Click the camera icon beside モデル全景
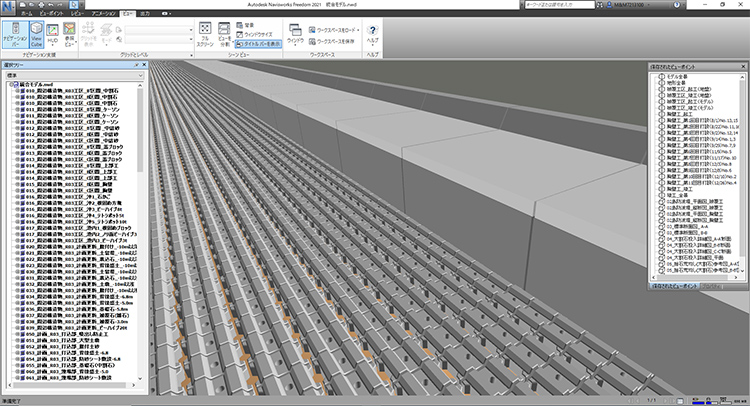 point(662,77)
